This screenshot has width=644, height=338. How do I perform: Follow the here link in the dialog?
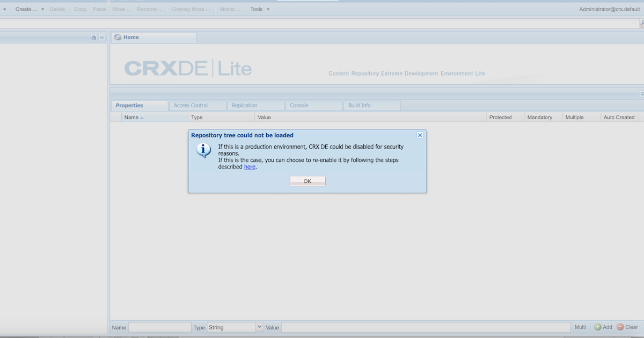click(x=250, y=167)
